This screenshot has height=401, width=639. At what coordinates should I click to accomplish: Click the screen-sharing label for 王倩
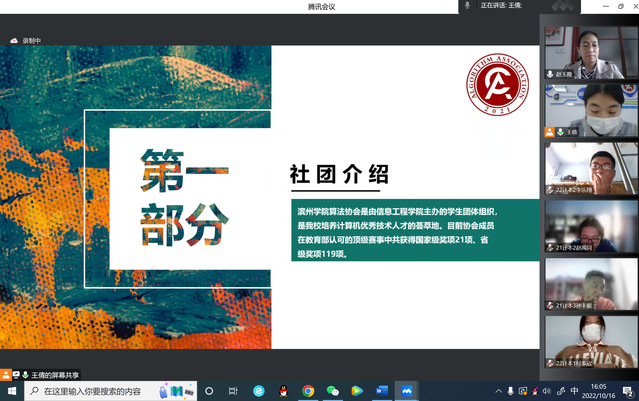pos(54,374)
